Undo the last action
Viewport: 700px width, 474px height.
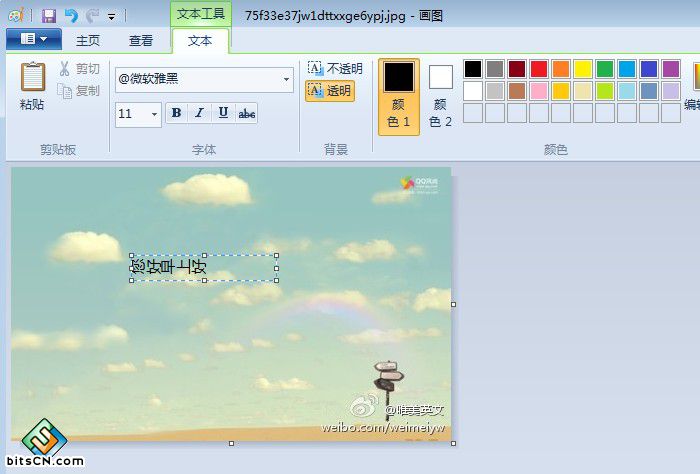click(x=71, y=16)
